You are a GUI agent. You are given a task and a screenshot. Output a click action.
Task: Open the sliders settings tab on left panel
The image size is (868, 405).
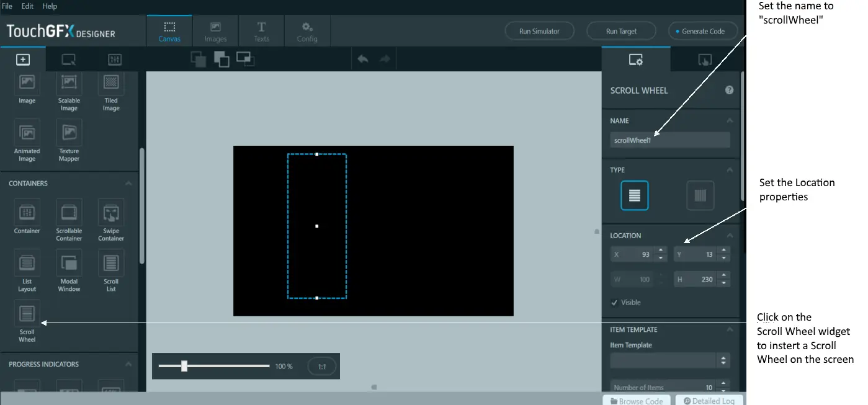coord(115,60)
